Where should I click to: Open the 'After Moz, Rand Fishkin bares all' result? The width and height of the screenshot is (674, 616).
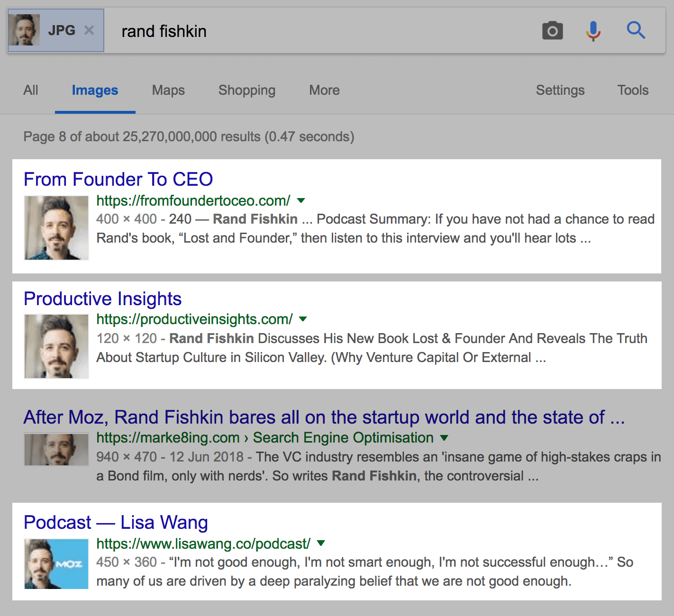(324, 417)
